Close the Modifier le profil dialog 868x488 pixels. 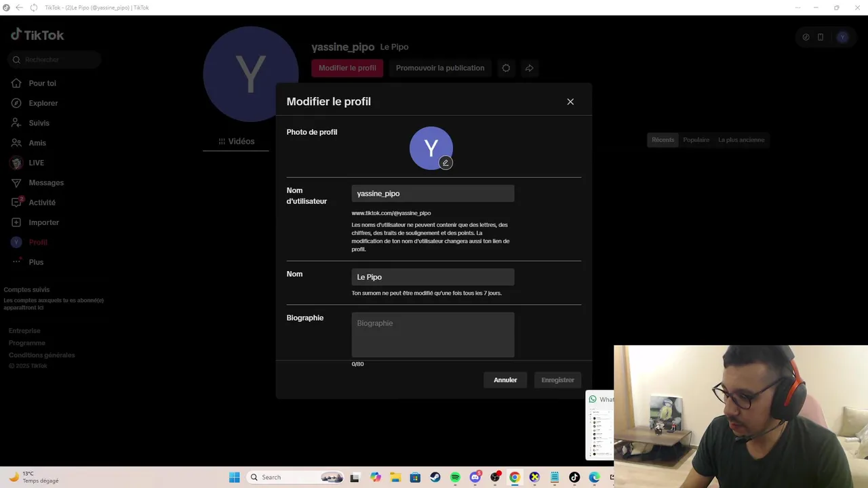tap(570, 102)
